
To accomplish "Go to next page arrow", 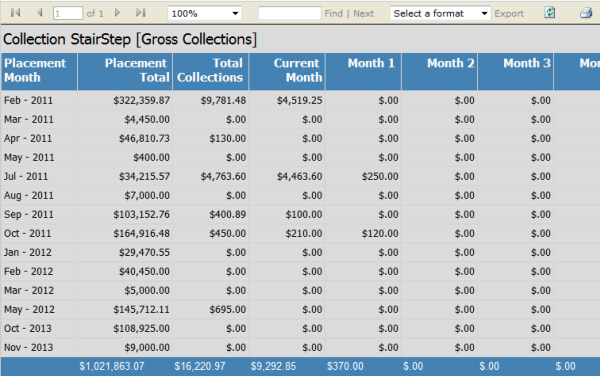I will tap(117, 13).
